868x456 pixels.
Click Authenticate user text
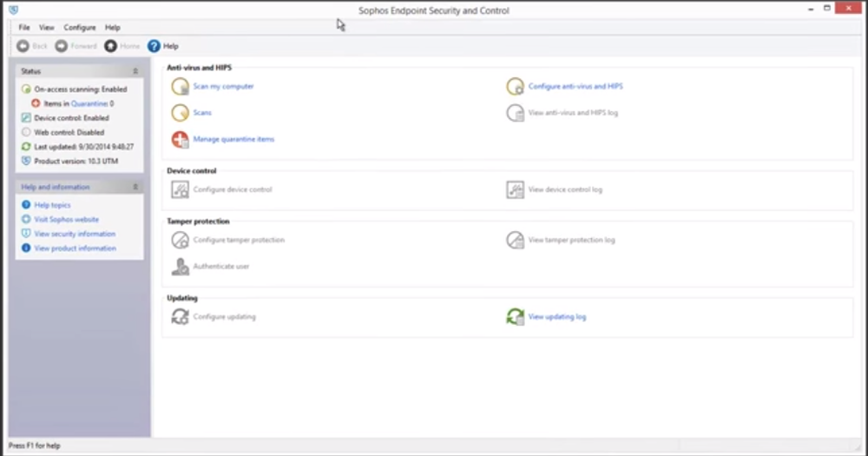click(221, 267)
